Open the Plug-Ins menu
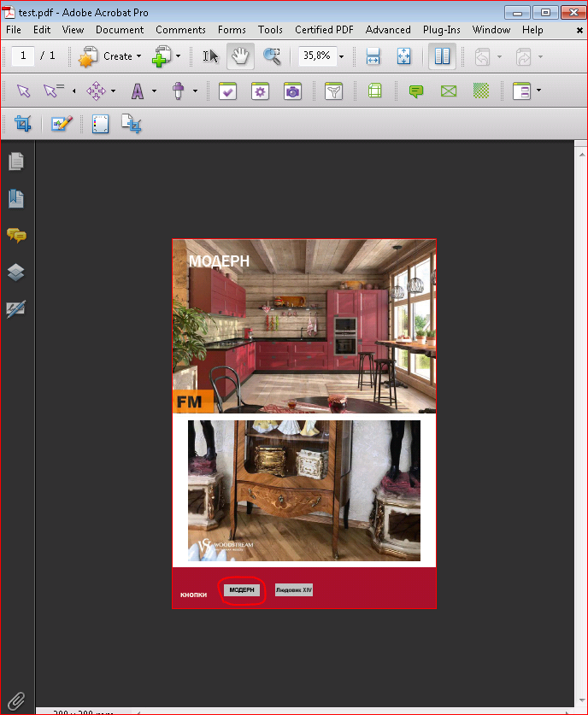 (x=441, y=30)
